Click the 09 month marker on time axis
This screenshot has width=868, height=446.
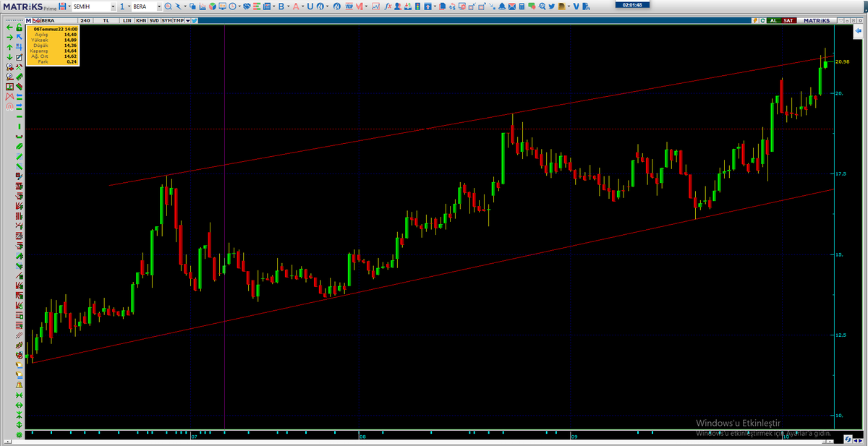click(573, 437)
